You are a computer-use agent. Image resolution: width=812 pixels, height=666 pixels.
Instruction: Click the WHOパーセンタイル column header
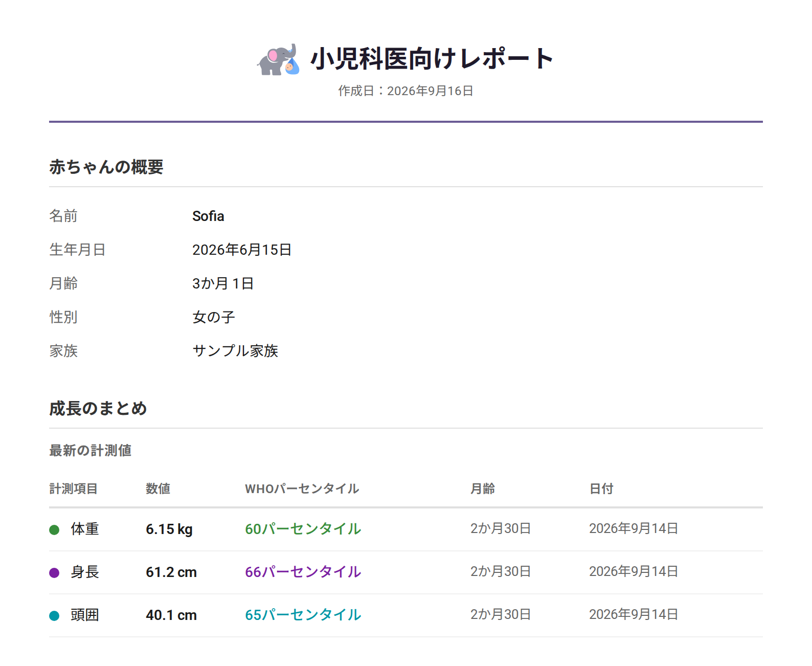pyautogui.click(x=302, y=489)
